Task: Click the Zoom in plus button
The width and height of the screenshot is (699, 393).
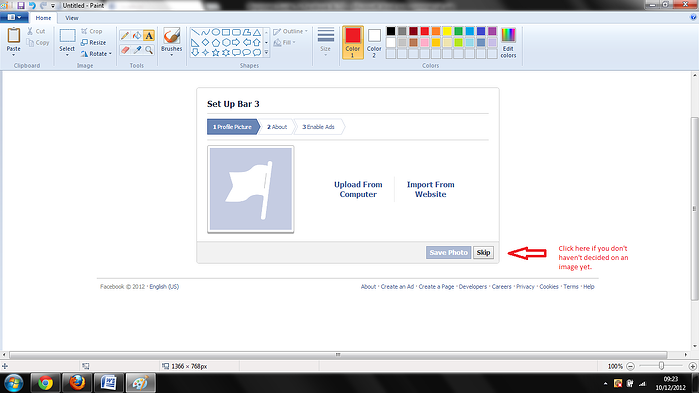Action: point(692,366)
